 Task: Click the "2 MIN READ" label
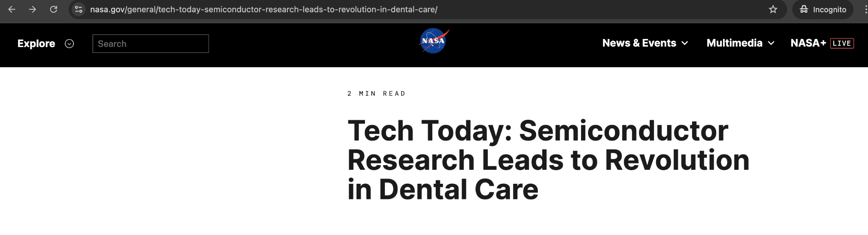(376, 94)
